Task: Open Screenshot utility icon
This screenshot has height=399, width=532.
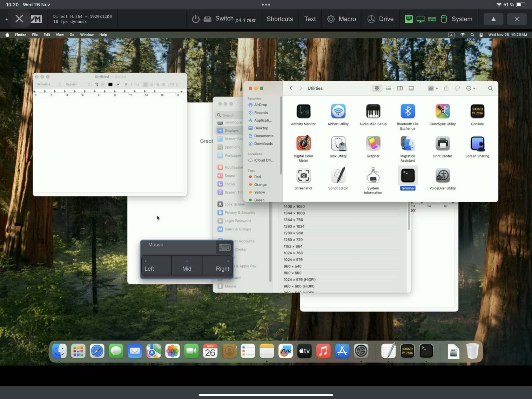Action: tap(303, 176)
